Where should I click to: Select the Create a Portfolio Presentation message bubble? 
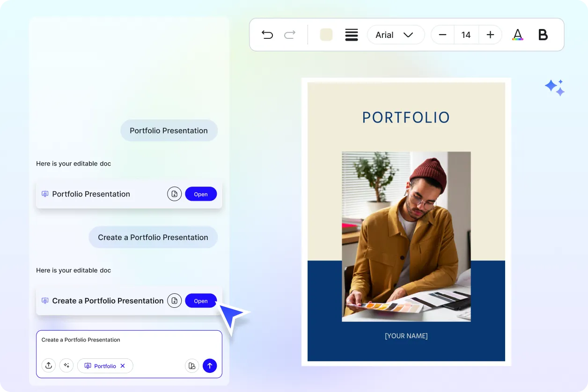pyautogui.click(x=153, y=237)
